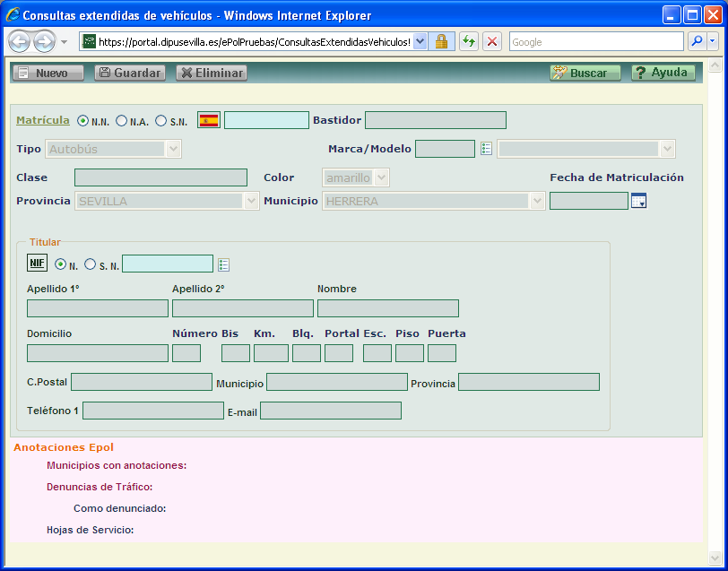
Task: Open the Provincia dropdown showing SEVILLA
Action: [251, 202]
